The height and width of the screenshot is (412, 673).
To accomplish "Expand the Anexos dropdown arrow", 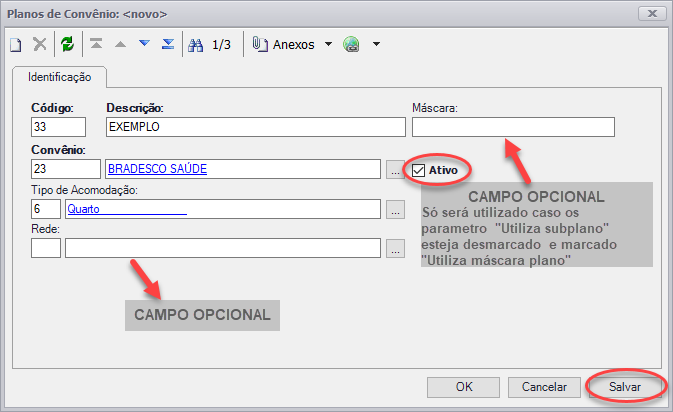I will coord(328,44).
